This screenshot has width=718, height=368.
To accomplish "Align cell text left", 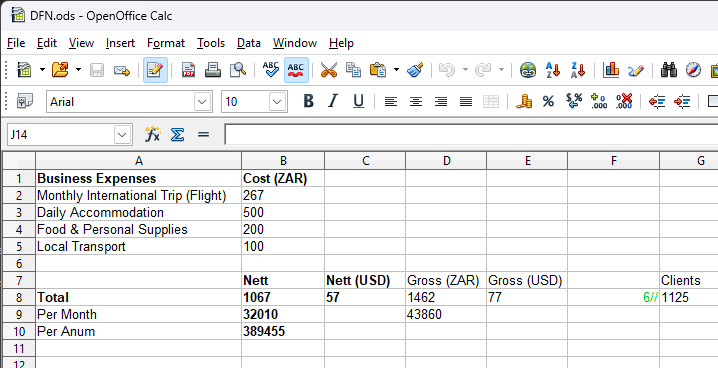I will pyautogui.click(x=391, y=102).
